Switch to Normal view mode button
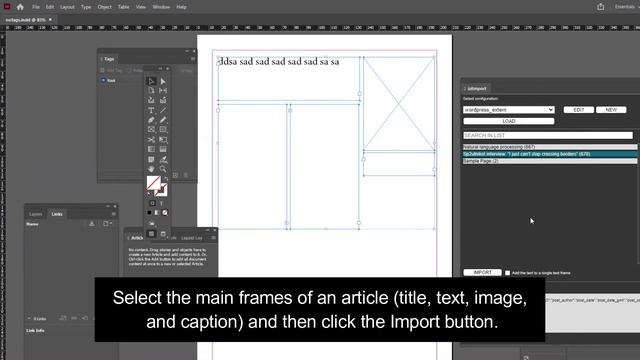The image size is (640, 360). (x=151, y=234)
